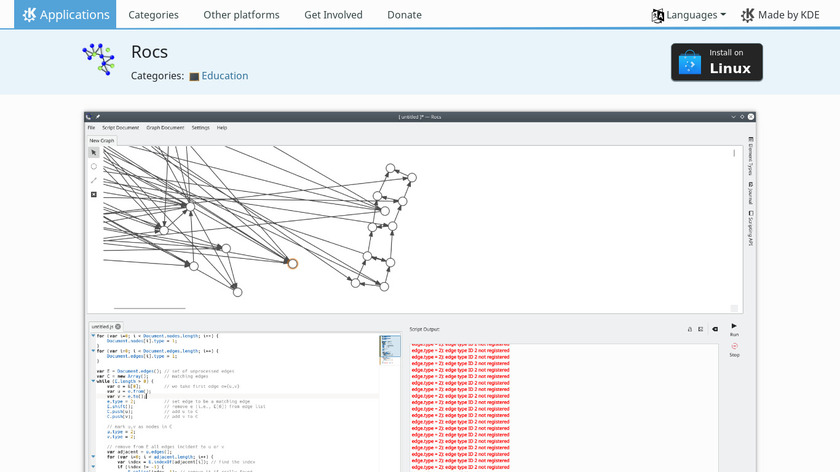Image resolution: width=840 pixels, height=472 pixels.
Task: Open the Applications home link
Action: (x=65, y=14)
